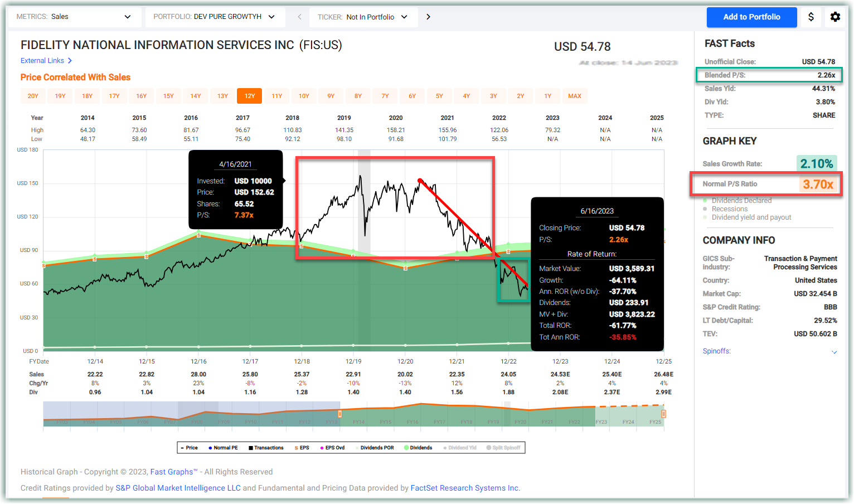Click the EPS marker on 12/16
The image size is (854, 504).
coord(198,236)
